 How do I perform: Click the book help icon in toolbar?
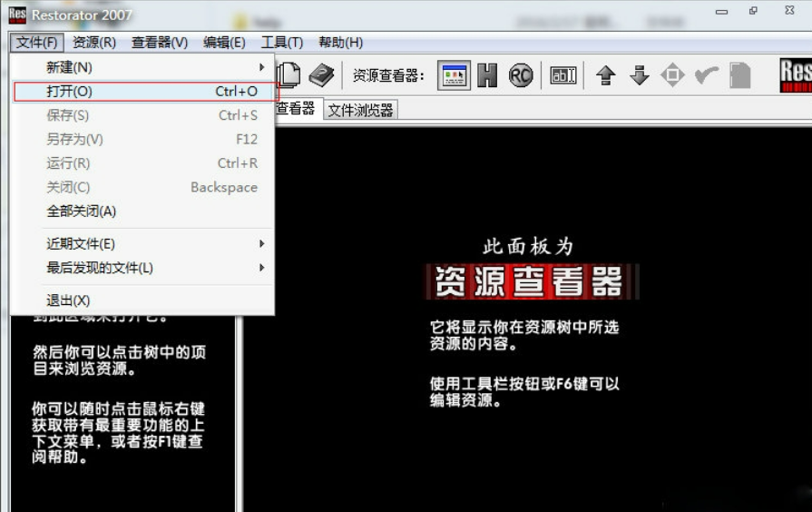click(322, 75)
